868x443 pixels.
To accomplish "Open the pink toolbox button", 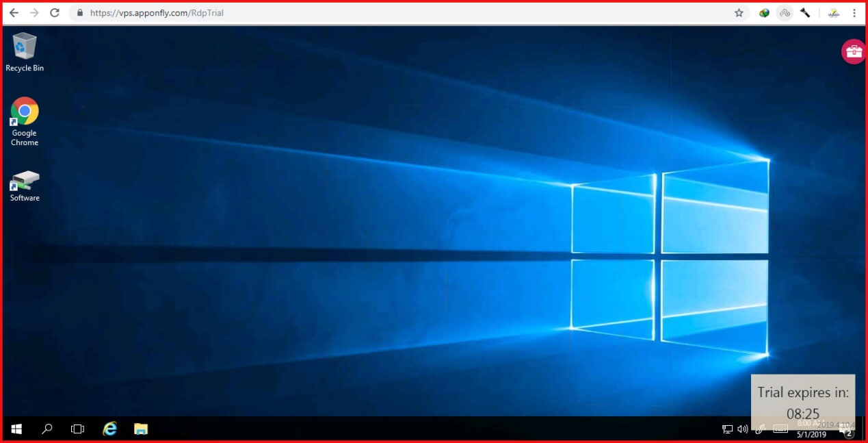I will pyautogui.click(x=854, y=51).
